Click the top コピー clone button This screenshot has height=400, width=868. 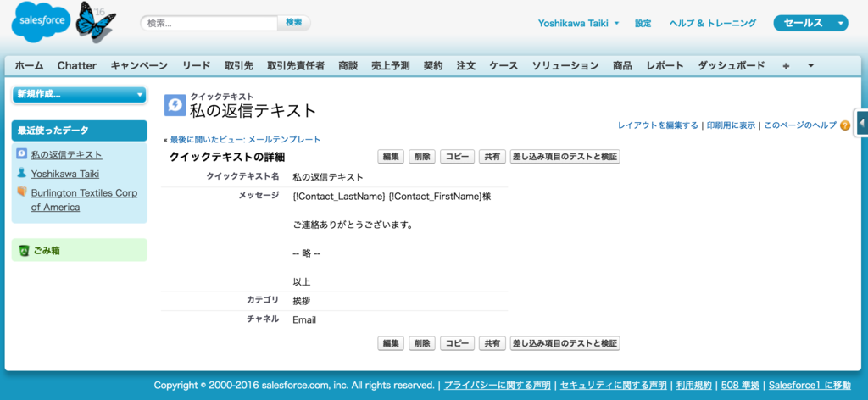click(457, 157)
